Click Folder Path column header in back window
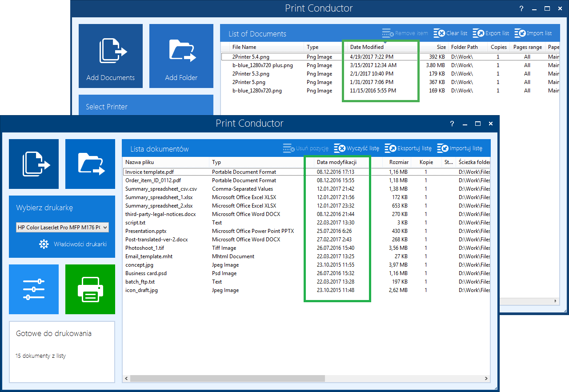569x392 pixels. pos(467,47)
